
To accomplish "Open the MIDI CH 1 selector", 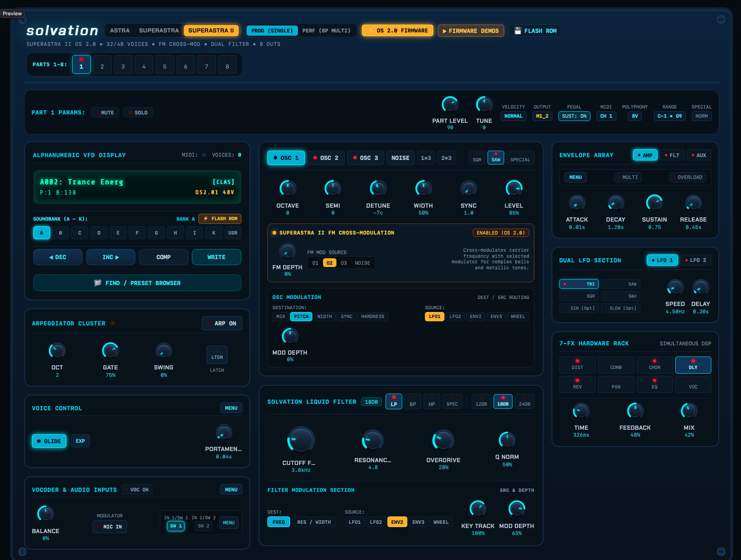I will click(x=606, y=116).
